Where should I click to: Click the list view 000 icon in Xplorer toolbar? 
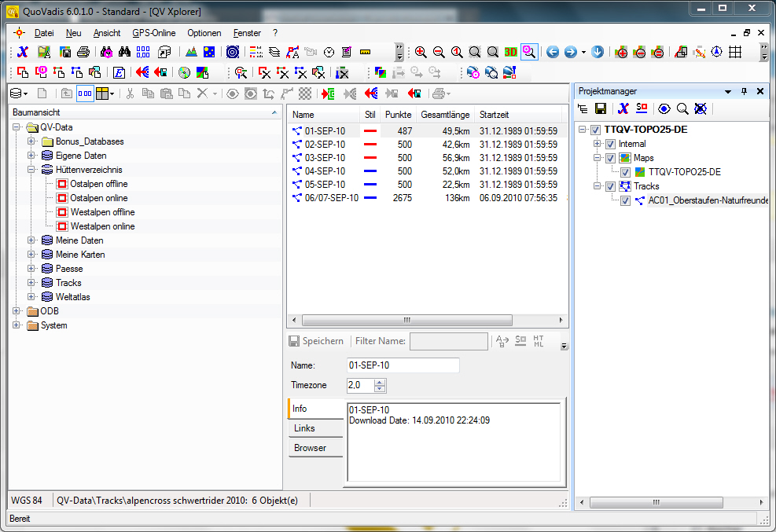pos(85,94)
